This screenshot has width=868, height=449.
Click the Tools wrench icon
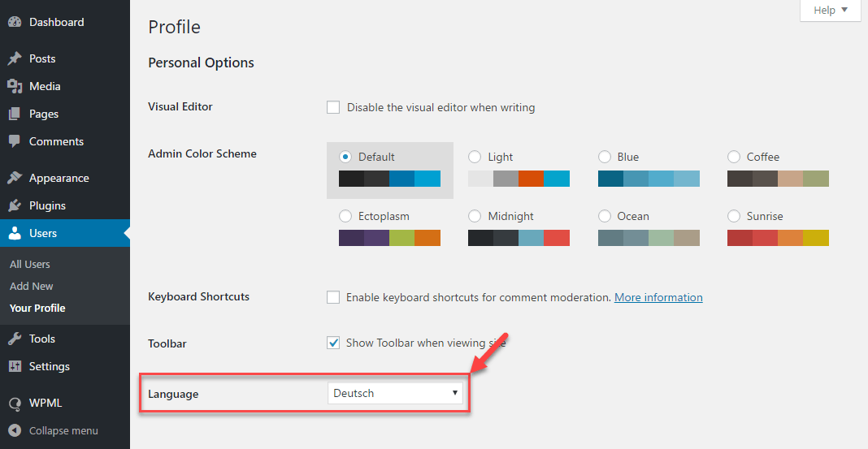pos(15,339)
